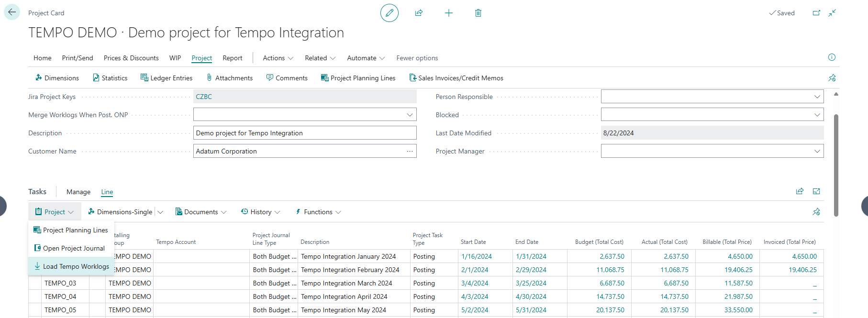
Task: Click the Description input field
Action: tap(304, 133)
